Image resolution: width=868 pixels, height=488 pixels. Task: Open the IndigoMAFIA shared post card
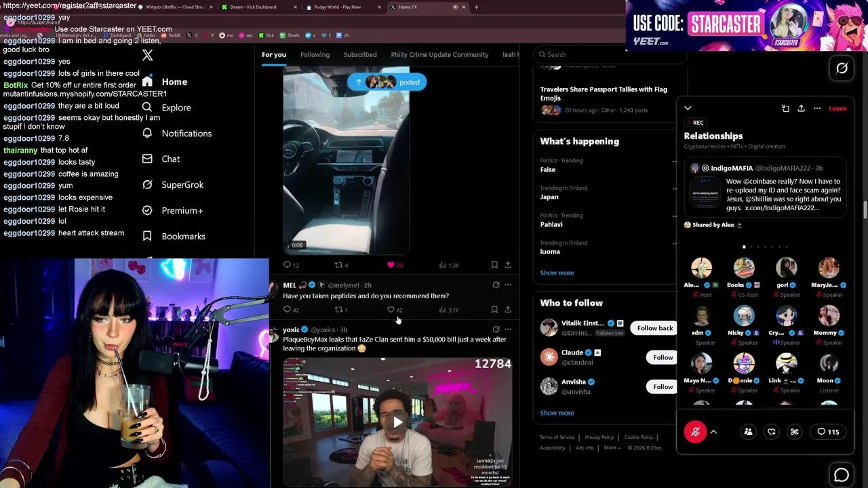pos(765,188)
